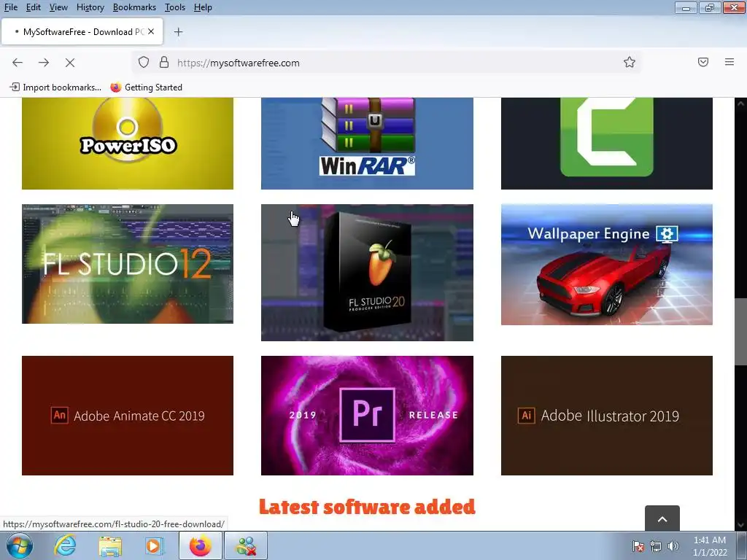Click the page vertical scrollbar thumb
The width and height of the screenshot is (747, 560).
740,332
